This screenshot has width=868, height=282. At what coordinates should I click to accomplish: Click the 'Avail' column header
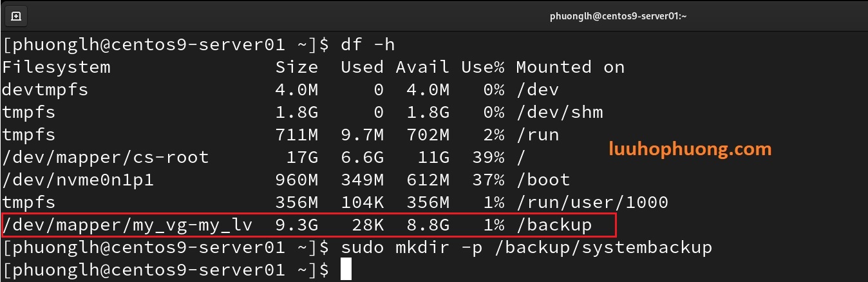click(x=422, y=68)
